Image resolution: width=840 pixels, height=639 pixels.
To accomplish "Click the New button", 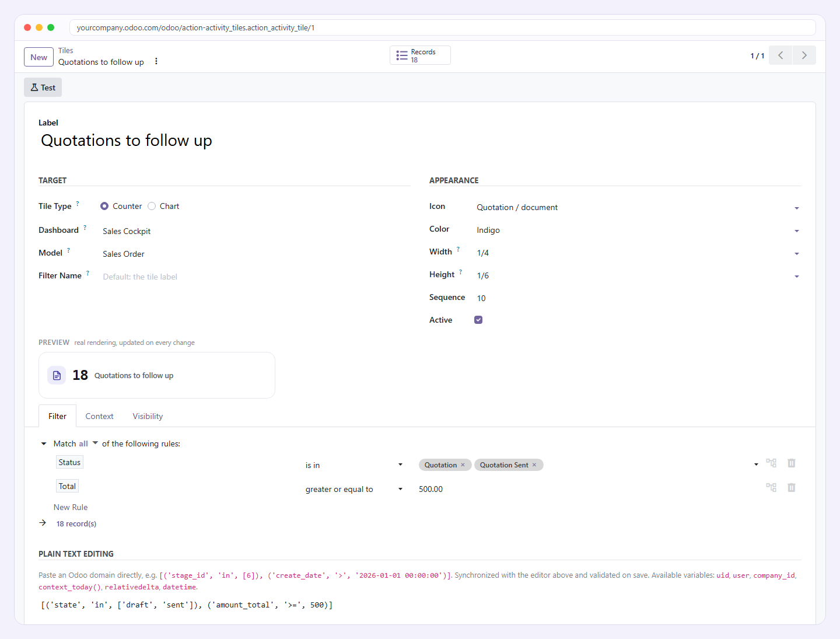I will (38, 57).
